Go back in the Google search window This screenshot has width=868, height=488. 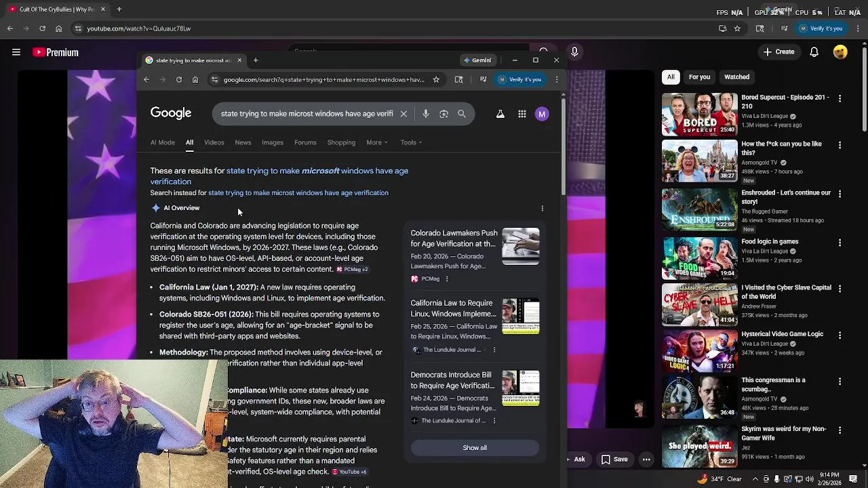pyautogui.click(x=146, y=79)
